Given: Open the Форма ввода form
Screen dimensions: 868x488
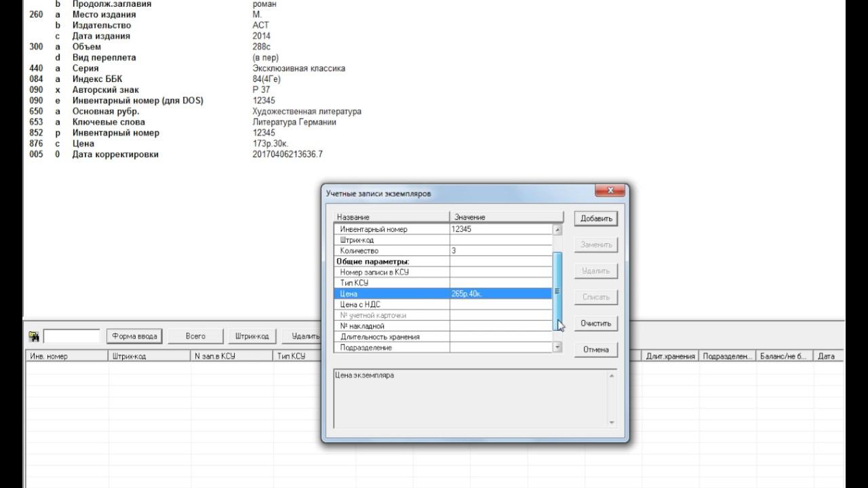Looking at the screenshot, I should pyautogui.click(x=134, y=336).
